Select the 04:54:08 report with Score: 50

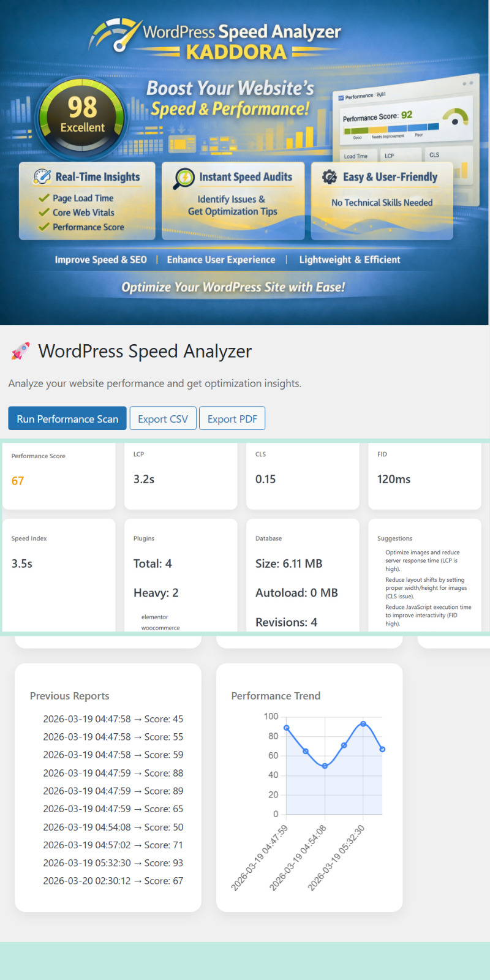tap(113, 827)
